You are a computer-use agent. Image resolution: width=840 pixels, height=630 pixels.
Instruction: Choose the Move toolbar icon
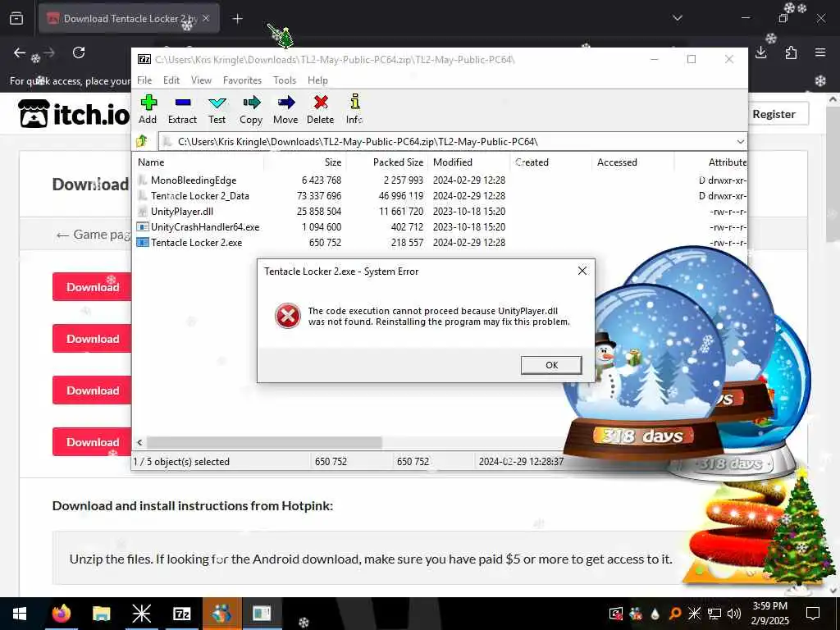pos(285,110)
